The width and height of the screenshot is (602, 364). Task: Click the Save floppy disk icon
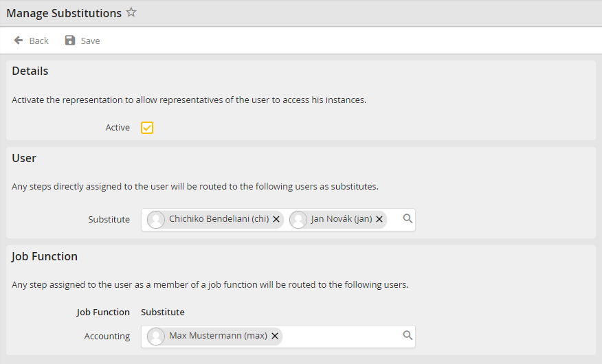70,41
